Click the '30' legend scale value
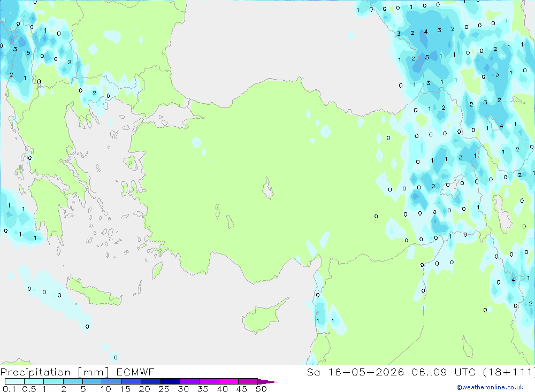 coord(183,389)
